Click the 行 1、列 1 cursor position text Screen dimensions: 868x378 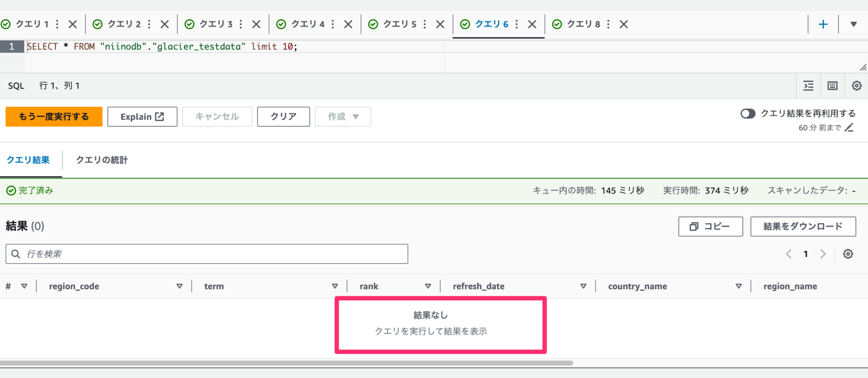(x=59, y=86)
